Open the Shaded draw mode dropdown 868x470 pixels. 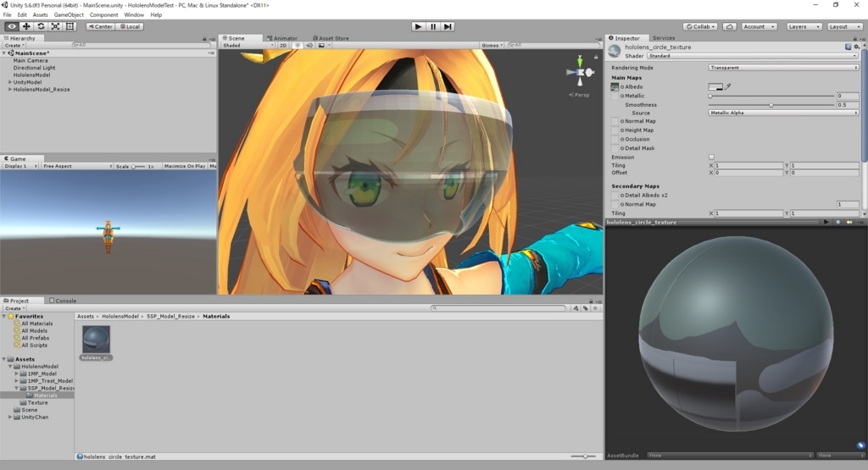pos(248,46)
